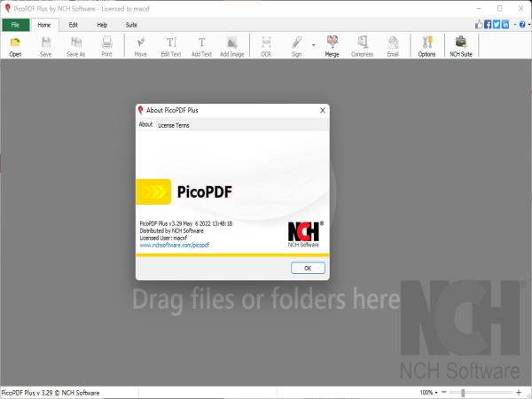Screen dimensions: 532x399
Task: Select the Add Image tool
Action: coord(232,46)
